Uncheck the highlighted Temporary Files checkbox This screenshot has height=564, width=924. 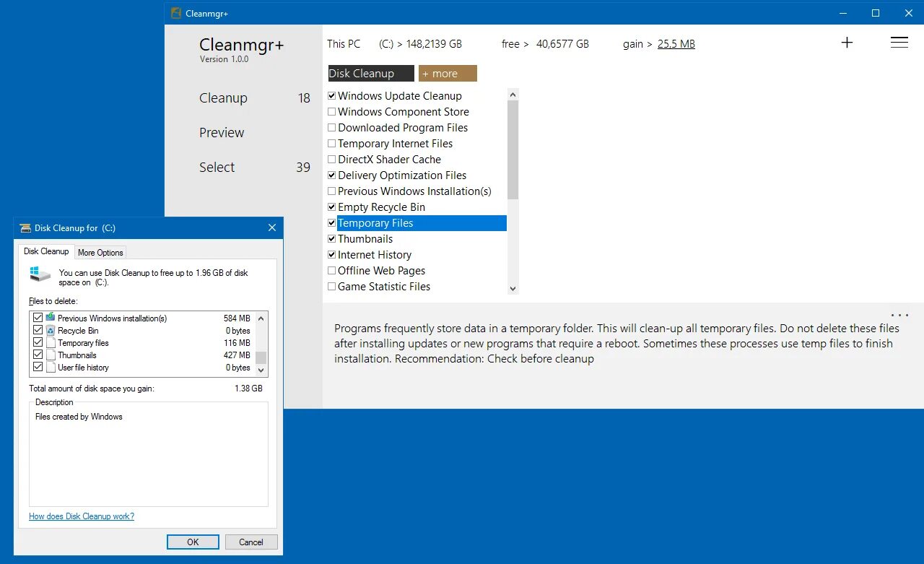pos(332,222)
